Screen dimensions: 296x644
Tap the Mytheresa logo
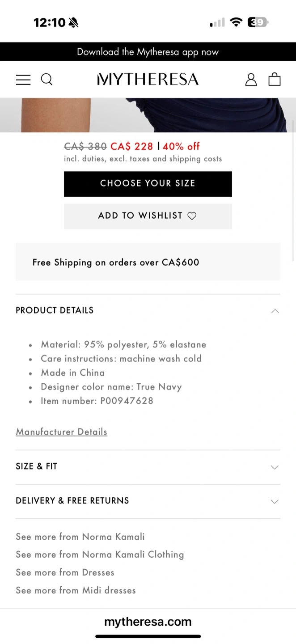148,80
